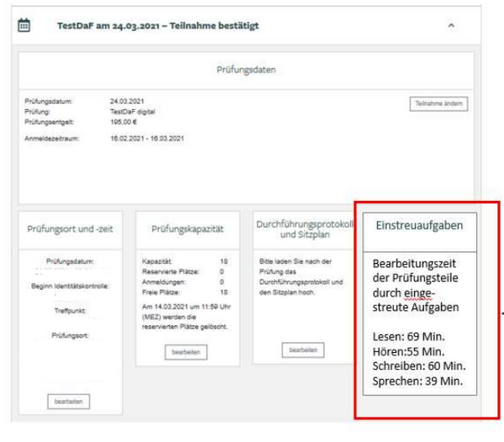Click the TestDaF am 24.03.2021 heading
The height and width of the screenshot is (442, 504).
[158, 26]
